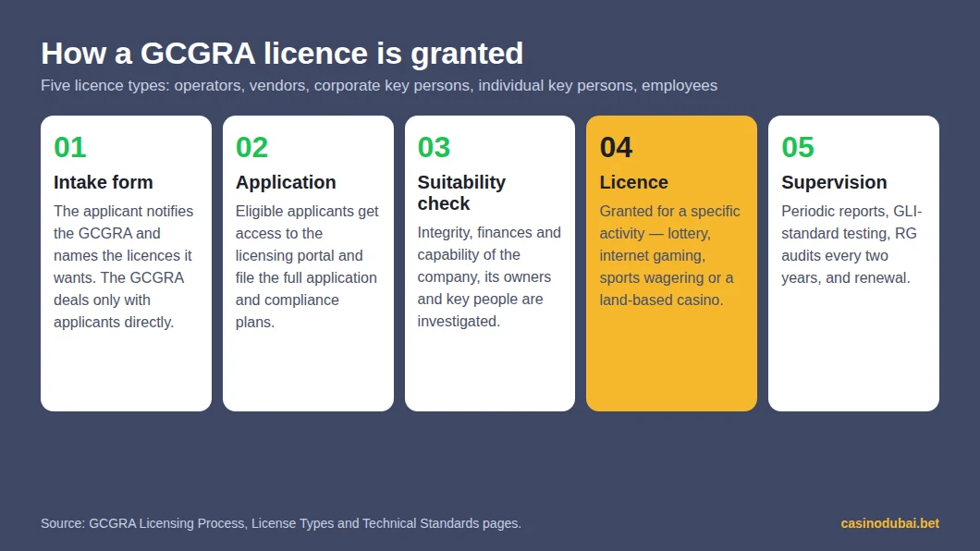Image resolution: width=980 pixels, height=551 pixels.
Task: Click step number 04 on yellow card
Action: (x=616, y=147)
